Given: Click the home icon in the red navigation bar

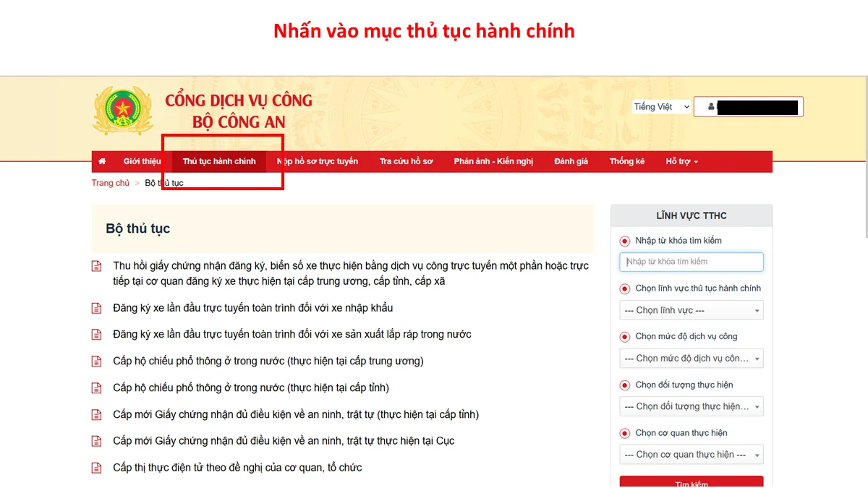Looking at the screenshot, I should 102,161.
